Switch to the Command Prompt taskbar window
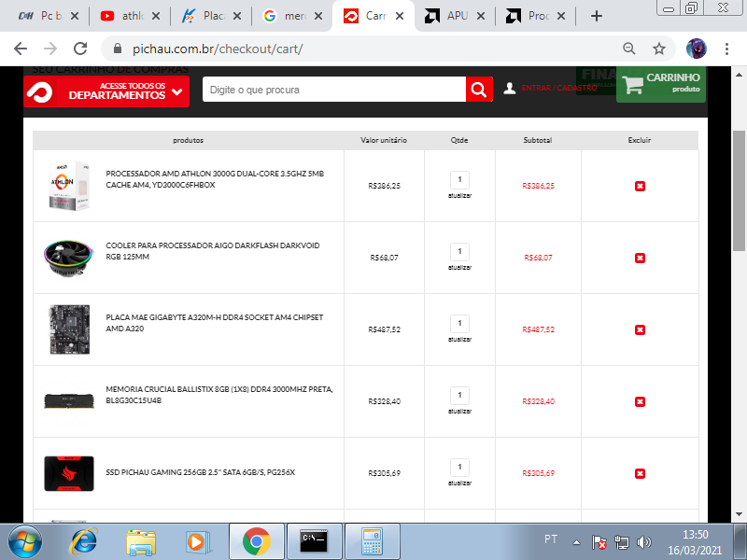The image size is (747, 560). pyautogui.click(x=314, y=541)
